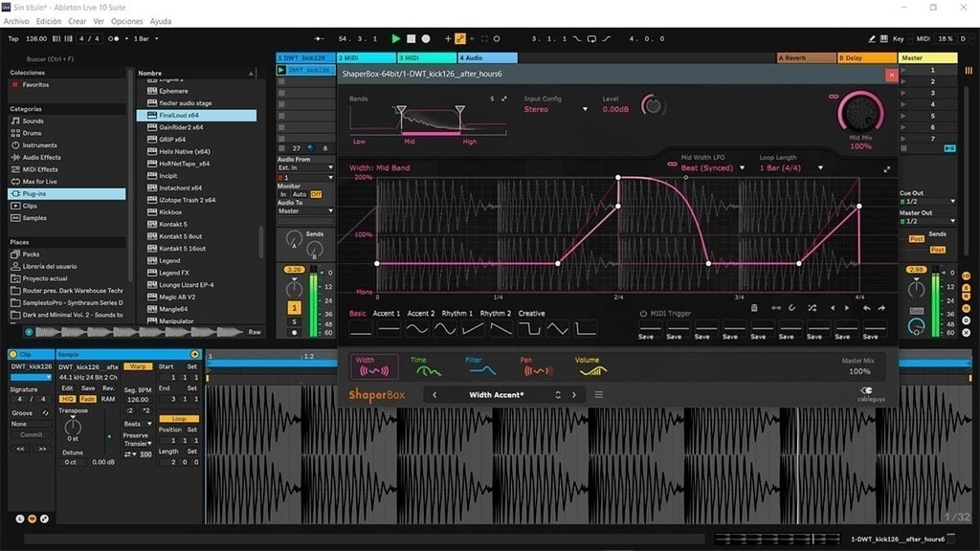Image resolution: width=980 pixels, height=551 pixels.
Task: Set Monitor to Off on track 1
Action: pyautogui.click(x=316, y=194)
